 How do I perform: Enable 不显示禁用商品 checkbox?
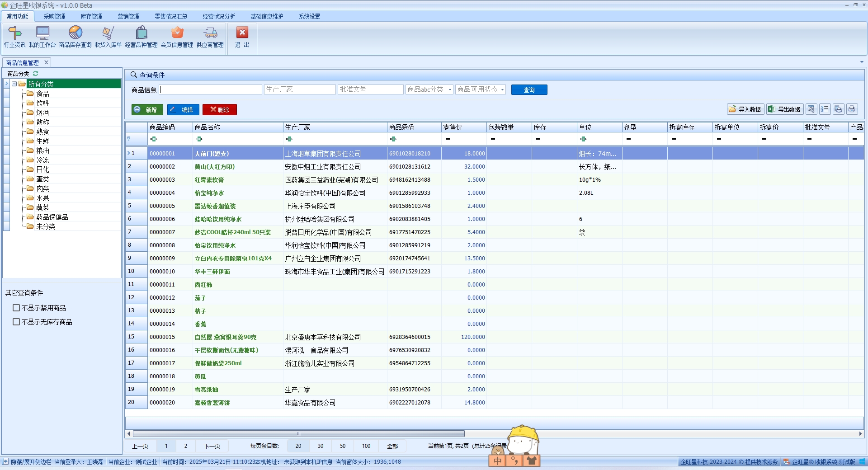(x=16, y=308)
